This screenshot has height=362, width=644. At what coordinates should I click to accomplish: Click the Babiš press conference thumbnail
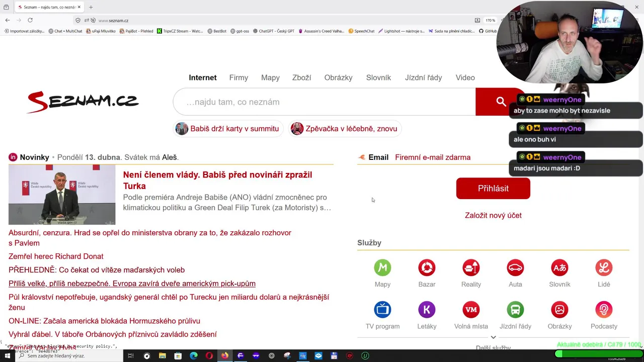[x=62, y=195]
